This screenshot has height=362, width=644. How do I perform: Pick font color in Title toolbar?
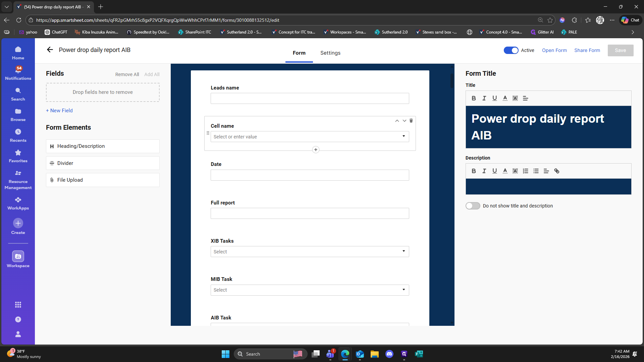tap(505, 98)
